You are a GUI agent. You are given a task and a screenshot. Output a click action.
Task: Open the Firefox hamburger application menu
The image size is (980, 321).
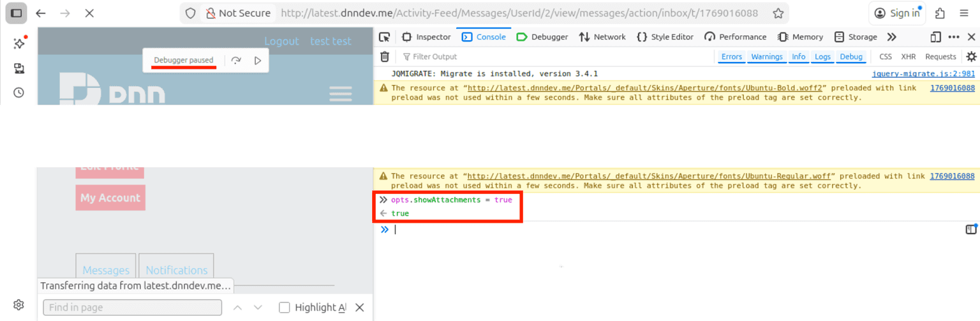[964, 13]
